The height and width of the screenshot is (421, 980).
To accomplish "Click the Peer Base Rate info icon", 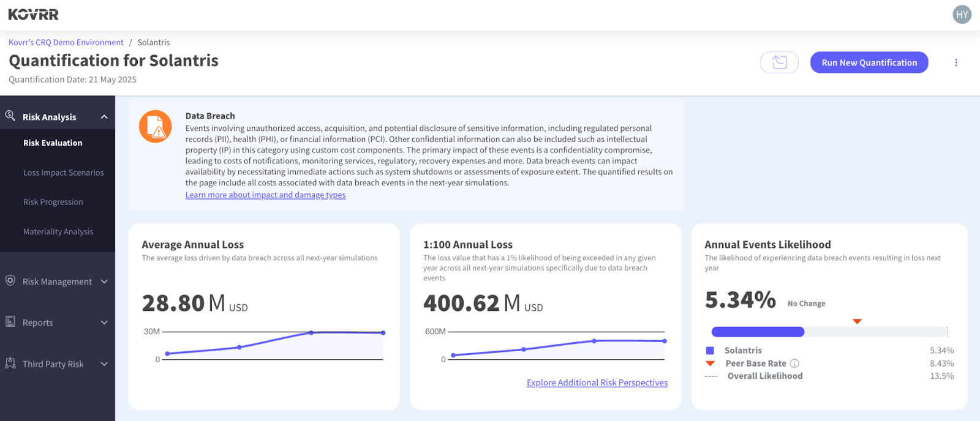I will pos(794,363).
